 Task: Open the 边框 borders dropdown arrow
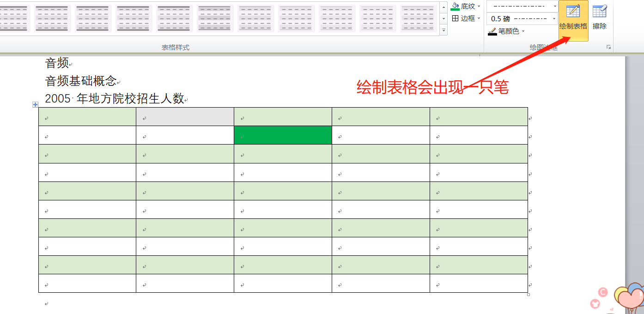(x=479, y=18)
